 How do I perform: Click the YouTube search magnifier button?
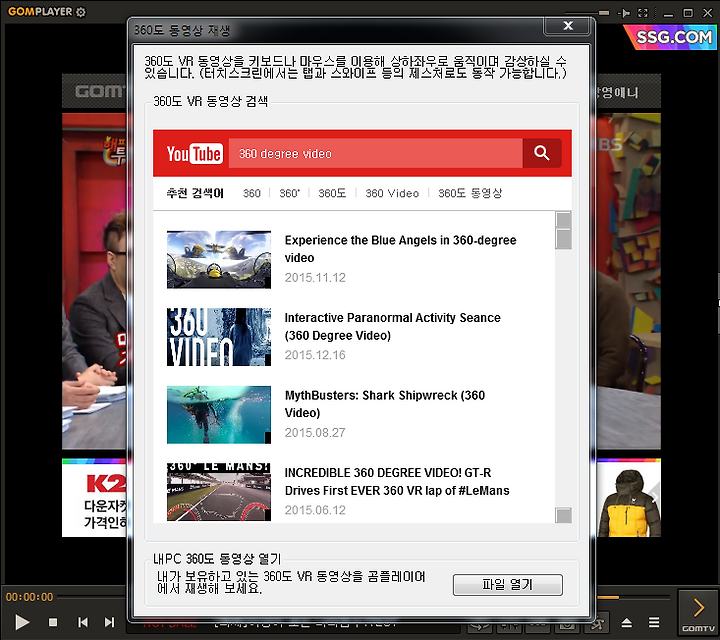coord(542,153)
